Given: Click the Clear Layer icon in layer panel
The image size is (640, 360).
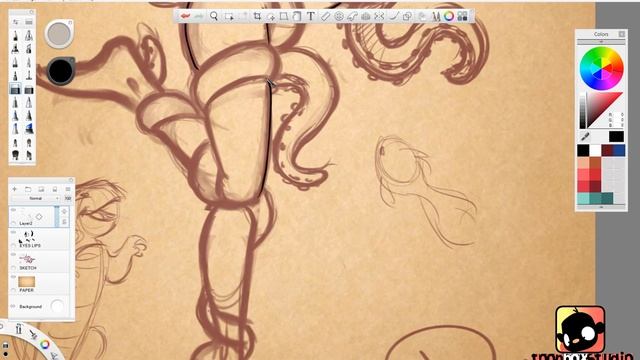Looking at the screenshot, I should click(x=55, y=189).
